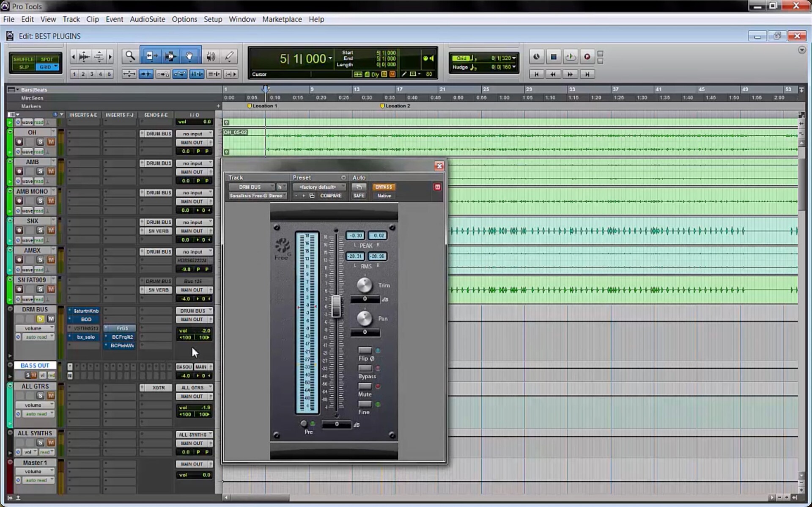Toggle Flip phase button in Free-G plugin

tap(365, 350)
